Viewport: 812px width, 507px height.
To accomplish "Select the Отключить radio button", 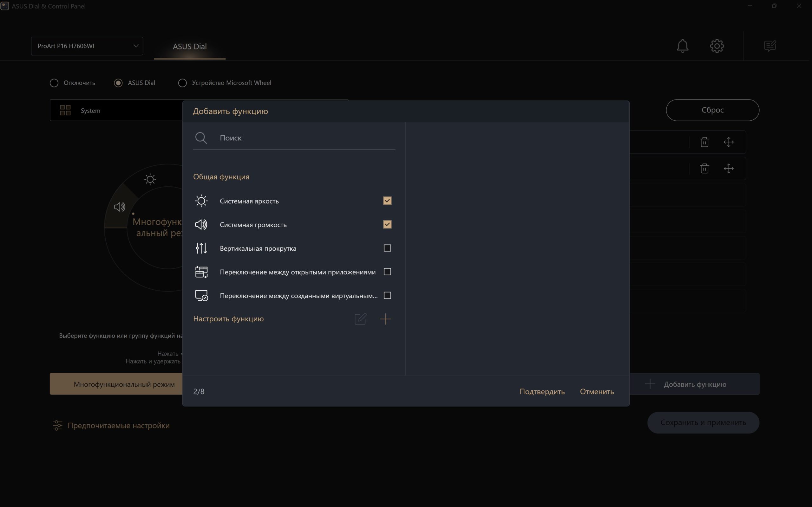I will pyautogui.click(x=54, y=83).
